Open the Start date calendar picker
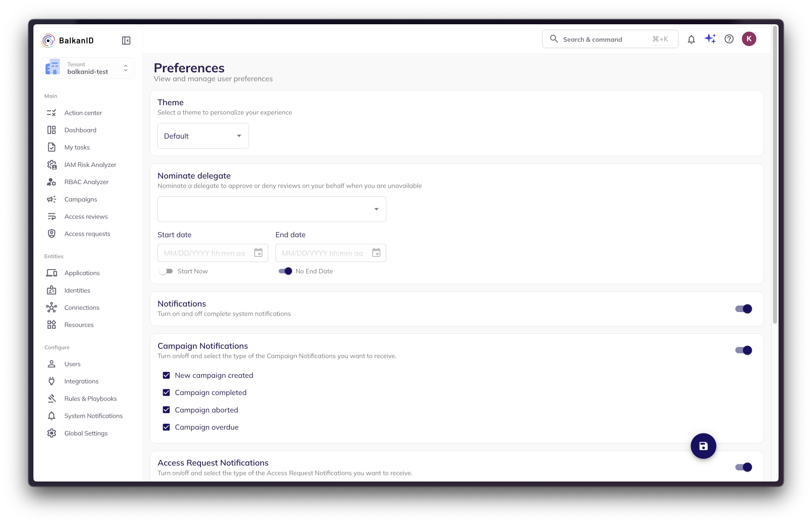Viewport: 812px width, 524px height. 258,253
